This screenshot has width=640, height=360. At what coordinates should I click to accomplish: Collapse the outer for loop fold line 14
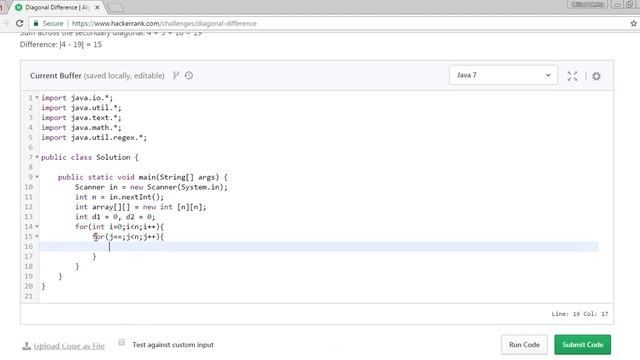(x=37, y=227)
